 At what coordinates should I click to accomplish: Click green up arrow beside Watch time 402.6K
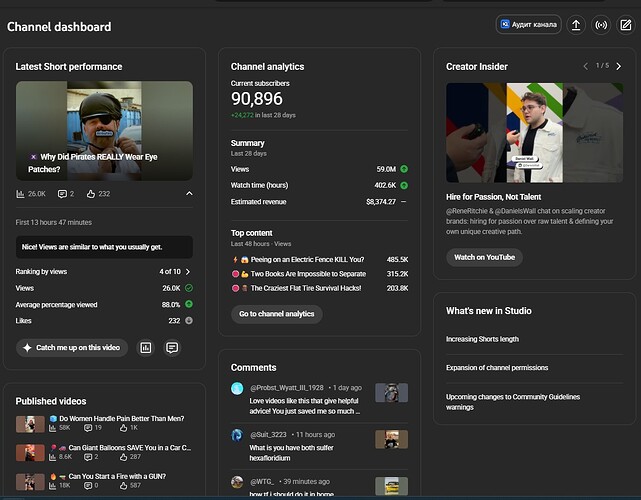404,185
